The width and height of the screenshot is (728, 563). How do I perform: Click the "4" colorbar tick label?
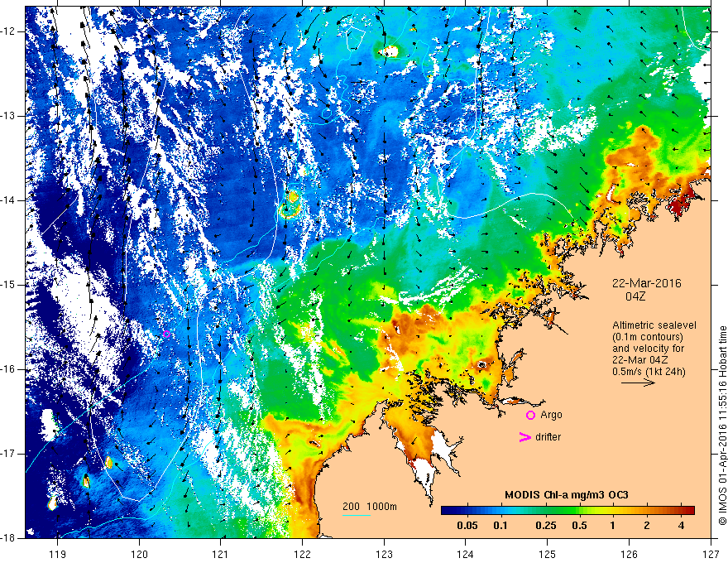point(681,526)
